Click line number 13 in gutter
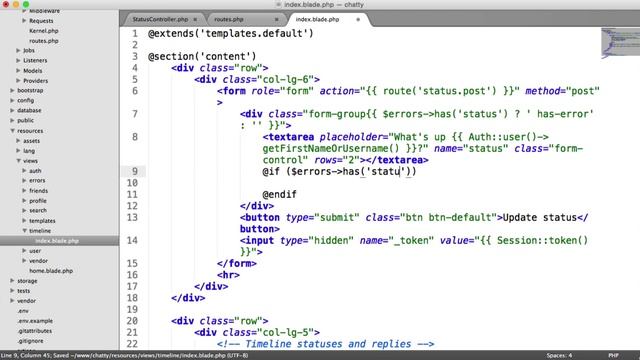Screen dimensions: 640x360 [132, 218]
